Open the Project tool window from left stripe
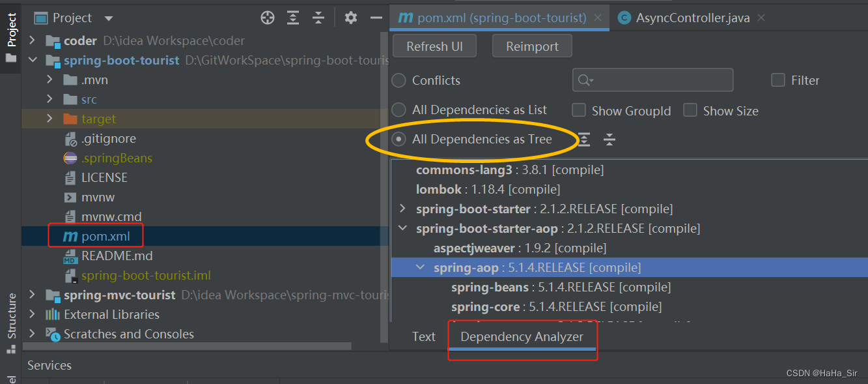This screenshot has width=868, height=384. 11,37
